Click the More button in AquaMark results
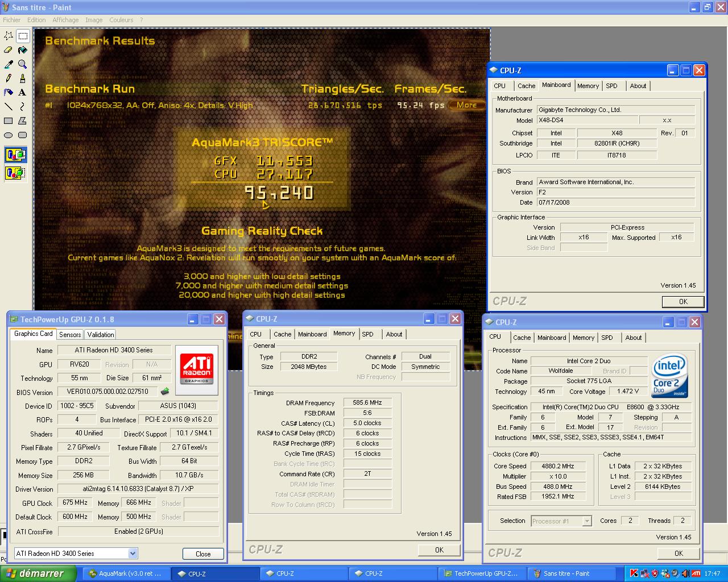The height and width of the screenshot is (582, 728). coord(466,105)
